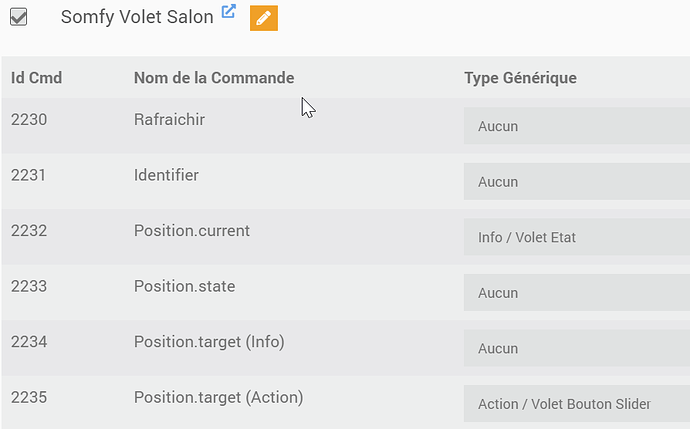690x429 pixels.
Task: Click command id 2232 cell
Action: pos(29,231)
